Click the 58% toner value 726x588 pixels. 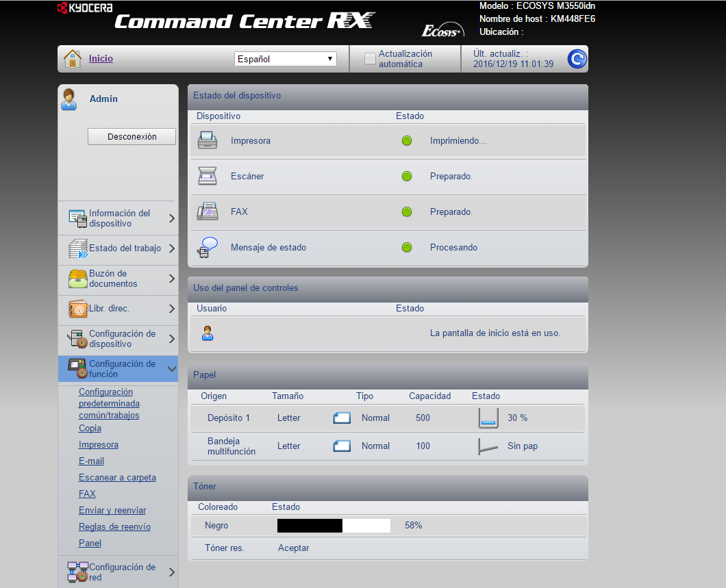414,526
